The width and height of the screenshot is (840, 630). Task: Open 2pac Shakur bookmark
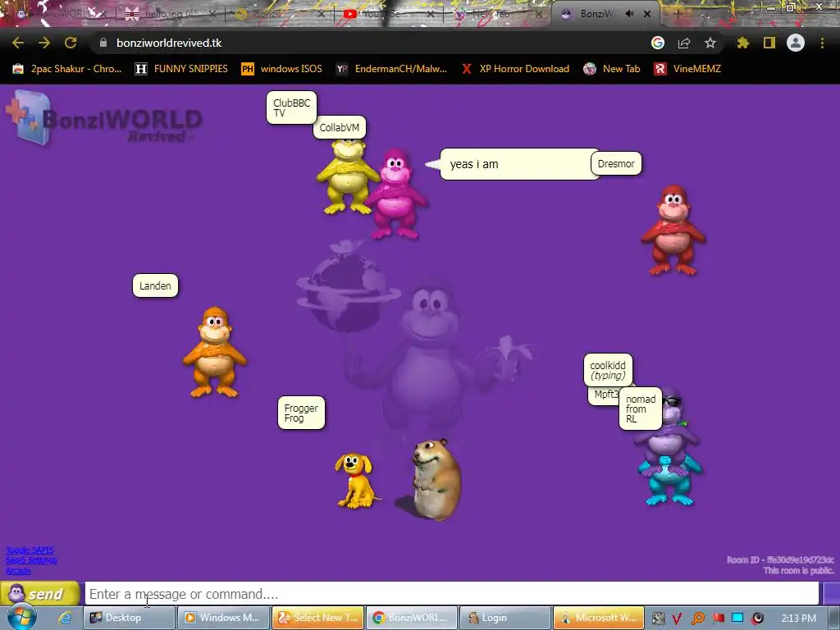67,69
